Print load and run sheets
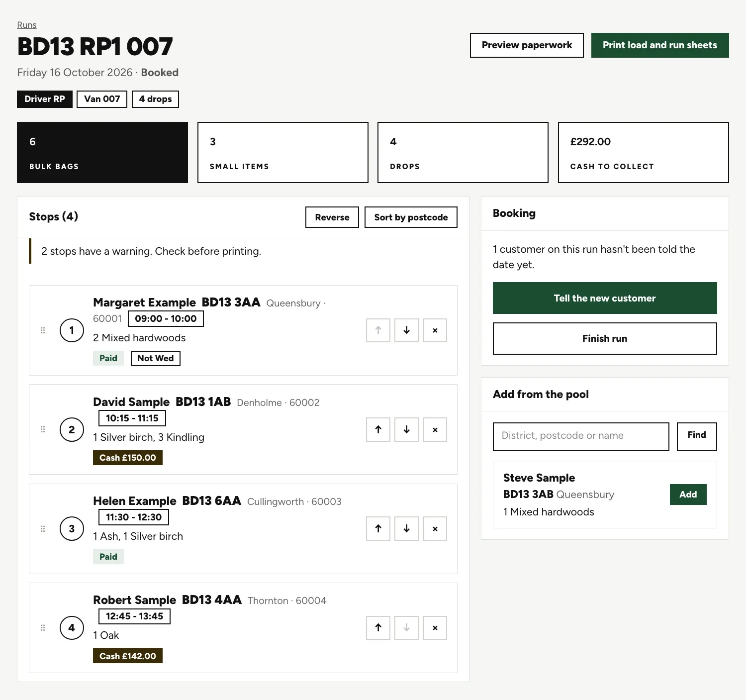This screenshot has width=746, height=700. pos(660,45)
